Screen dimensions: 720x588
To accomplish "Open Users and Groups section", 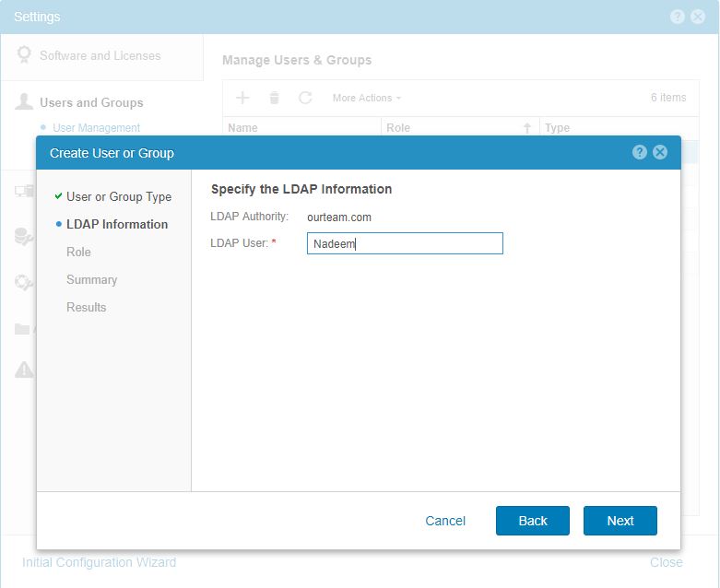I will pyautogui.click(x=91, y=102).
